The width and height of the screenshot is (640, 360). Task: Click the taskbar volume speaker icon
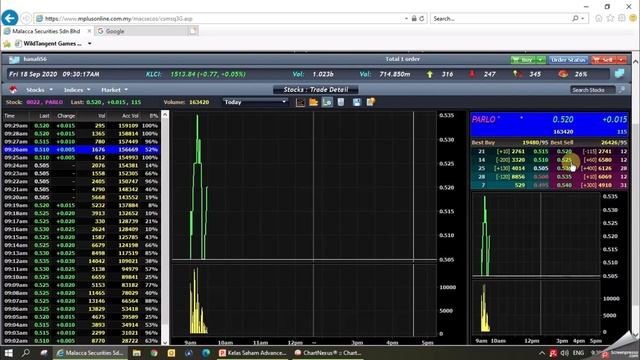pos(565,353)
